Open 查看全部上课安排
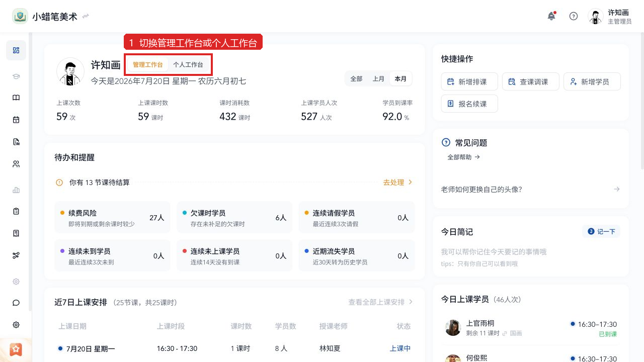 380,302
